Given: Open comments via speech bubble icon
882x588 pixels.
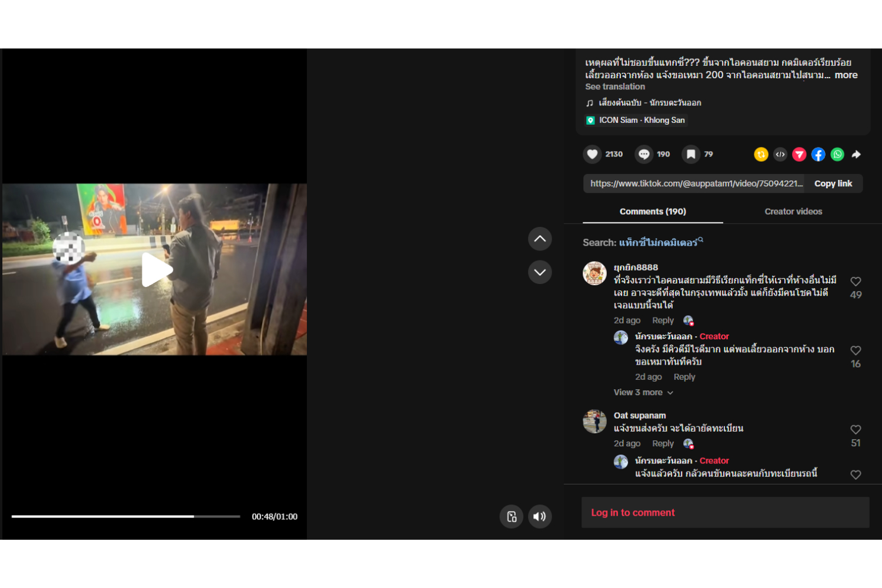Looking at the screenshot, I should [644, 154].
